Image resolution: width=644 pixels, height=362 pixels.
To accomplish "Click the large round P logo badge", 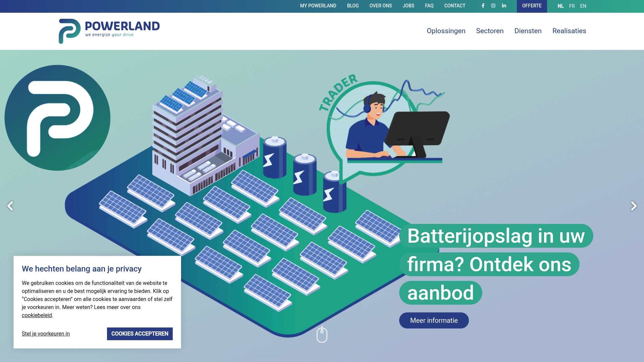I will pyautogui.click(x=57, y=118).
